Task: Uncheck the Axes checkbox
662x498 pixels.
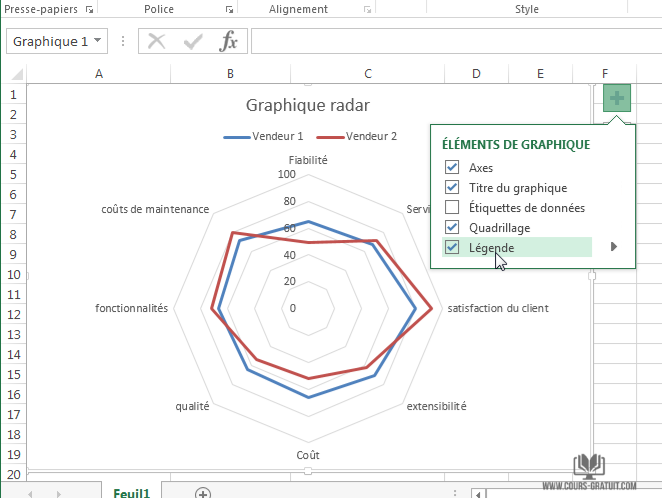Action: tap(452, 168)
